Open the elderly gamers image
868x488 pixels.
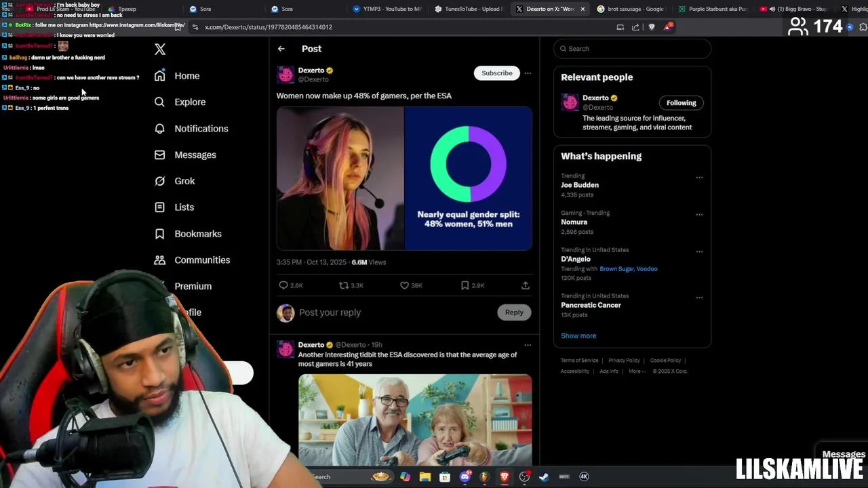[415, 420]
